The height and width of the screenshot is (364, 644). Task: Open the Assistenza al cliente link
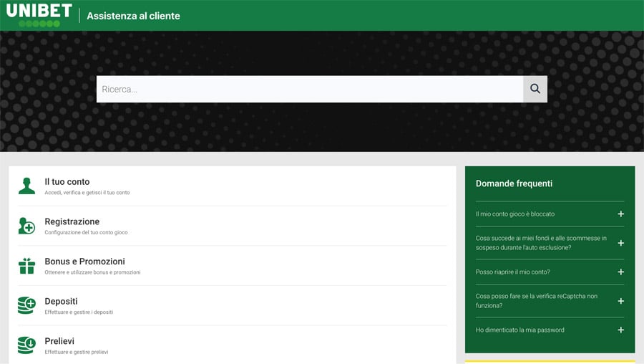pos(133,16)
